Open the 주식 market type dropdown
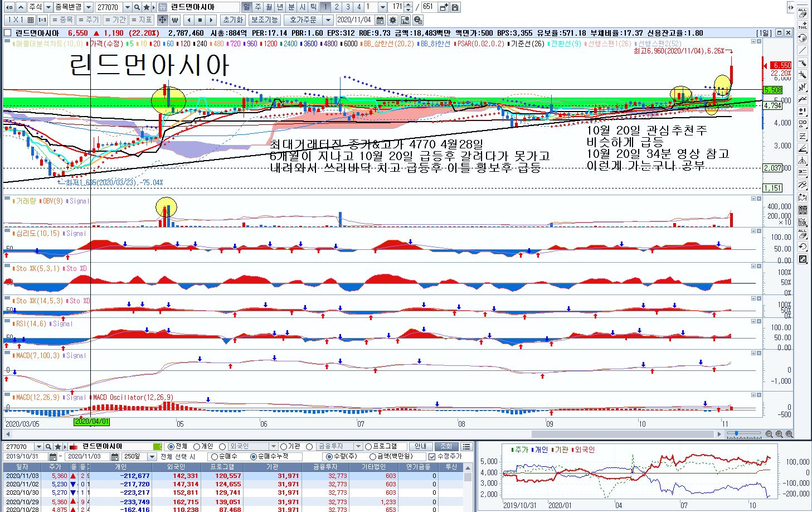 [48, 7]
